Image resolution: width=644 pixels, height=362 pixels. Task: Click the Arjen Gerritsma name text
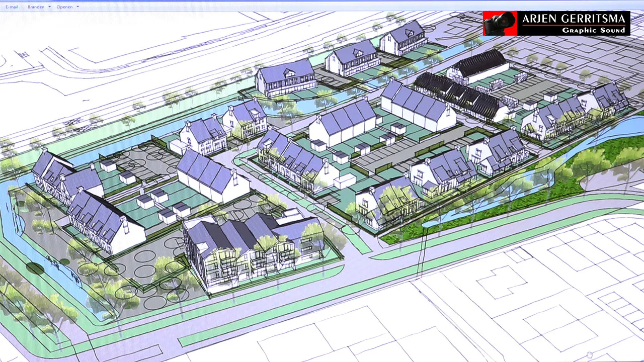[574, 20]
